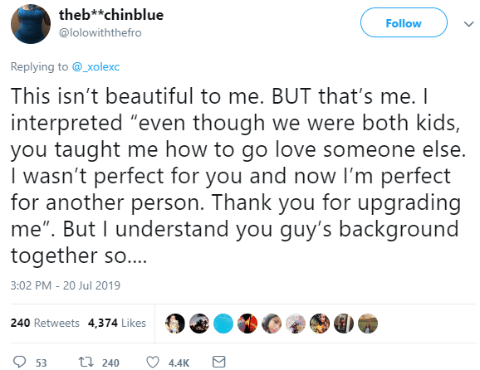Viewport: 480px width, 370px height.
Task: View the 240 Retweets list
Action: [45, 323]
